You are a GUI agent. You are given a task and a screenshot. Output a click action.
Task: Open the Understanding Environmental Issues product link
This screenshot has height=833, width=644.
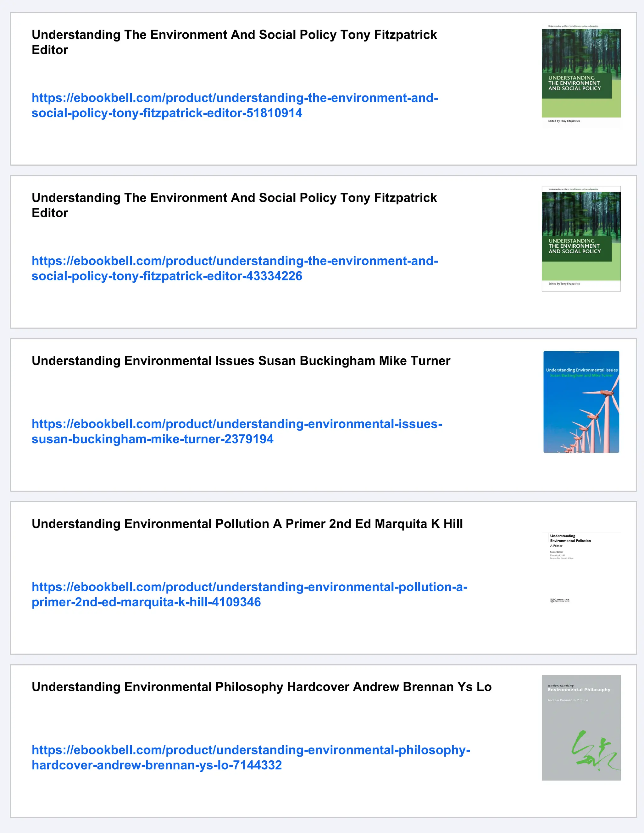coord(237,431)
